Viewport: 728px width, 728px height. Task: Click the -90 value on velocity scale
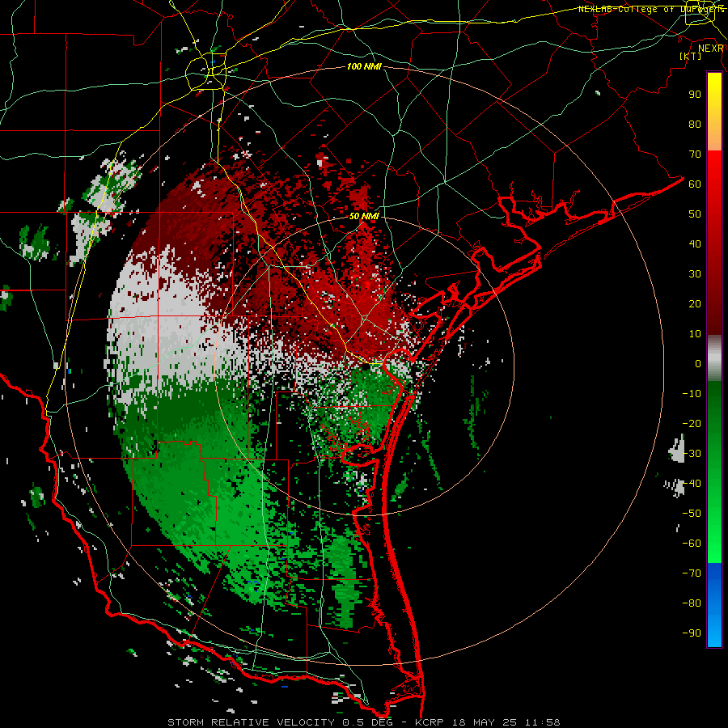[692, 633]
